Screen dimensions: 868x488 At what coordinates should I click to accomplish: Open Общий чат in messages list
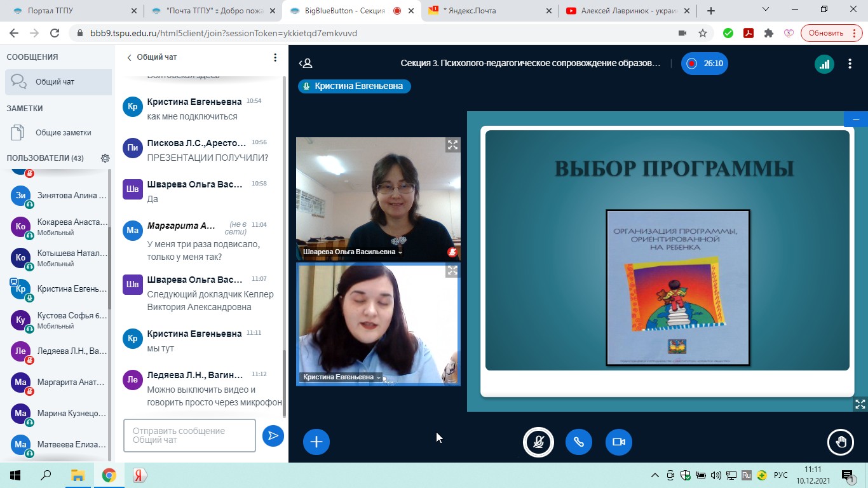[58, 82]
